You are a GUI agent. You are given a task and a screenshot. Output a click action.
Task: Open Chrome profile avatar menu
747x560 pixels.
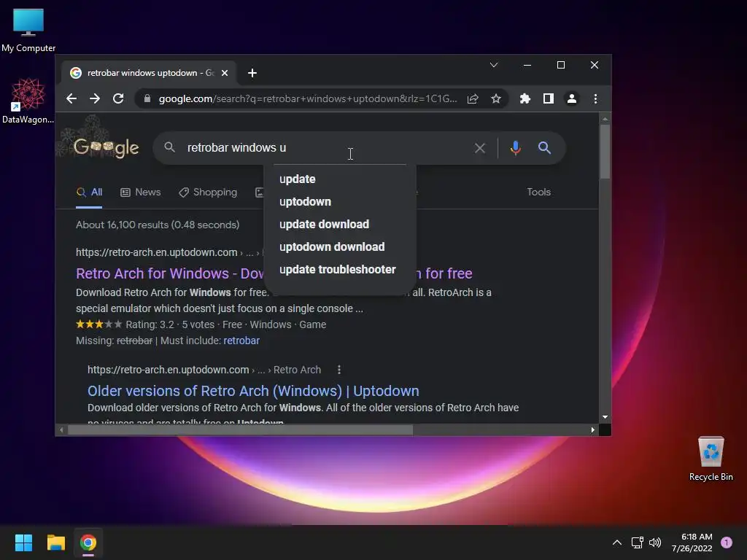pos(572,98)
